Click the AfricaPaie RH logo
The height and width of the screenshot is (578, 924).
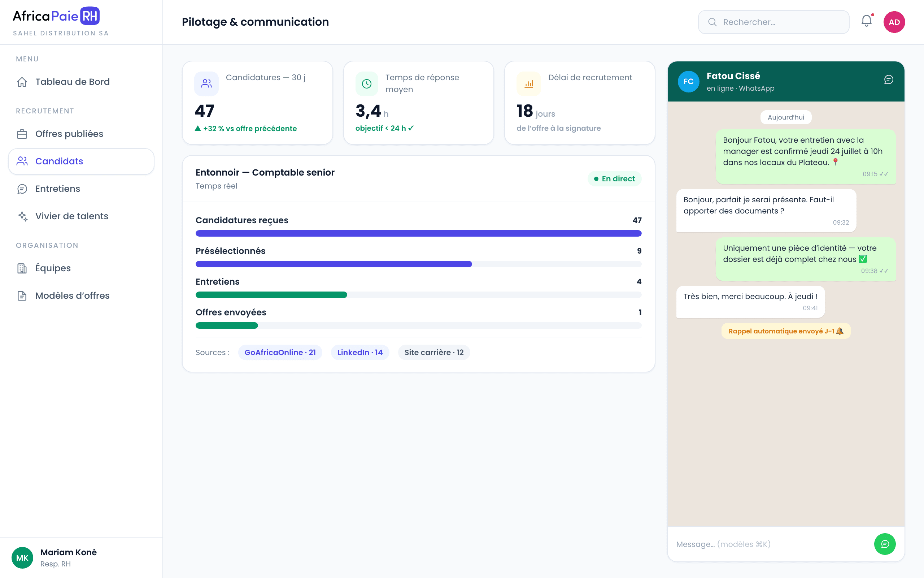tap(56, 16)
